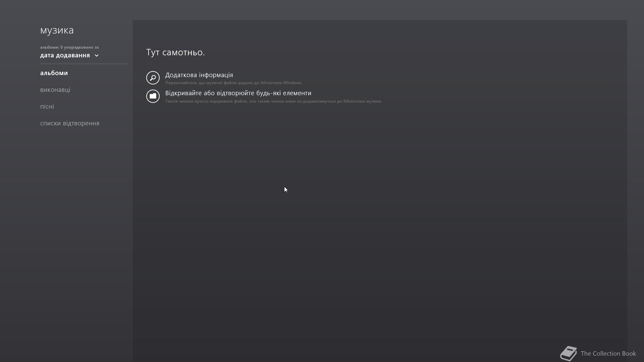Viewport: 644px width, 362px height.
Task: Click the музика page title
Action: [57, 30]
